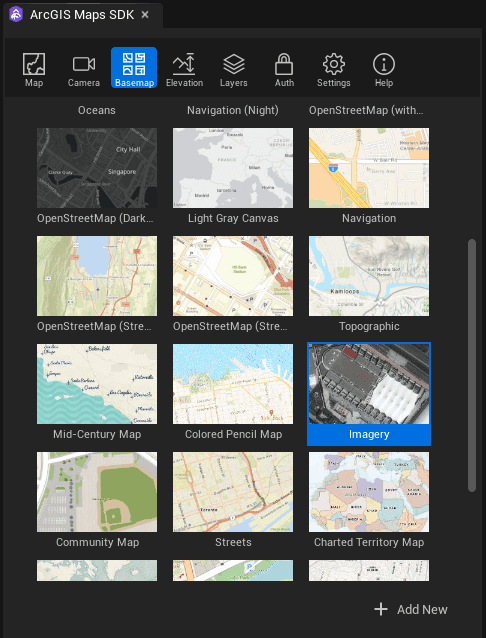Click the Community Map label text
The image size is (486, 638).
97,542
